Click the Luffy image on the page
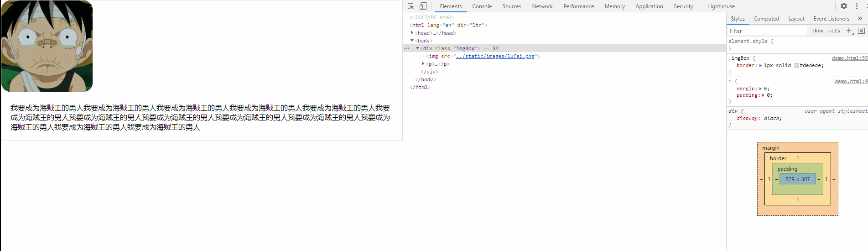The height and width of the screenshot is (251, 868). (47, 46)
